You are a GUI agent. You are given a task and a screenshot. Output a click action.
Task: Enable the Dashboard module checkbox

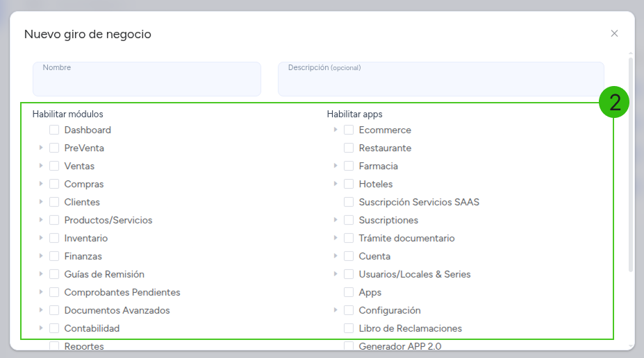pos(54,130)
